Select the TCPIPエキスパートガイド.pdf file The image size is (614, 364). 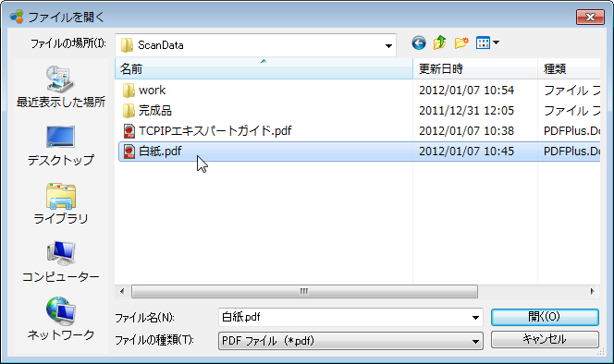pyautogui.click(x=207, y=131)
